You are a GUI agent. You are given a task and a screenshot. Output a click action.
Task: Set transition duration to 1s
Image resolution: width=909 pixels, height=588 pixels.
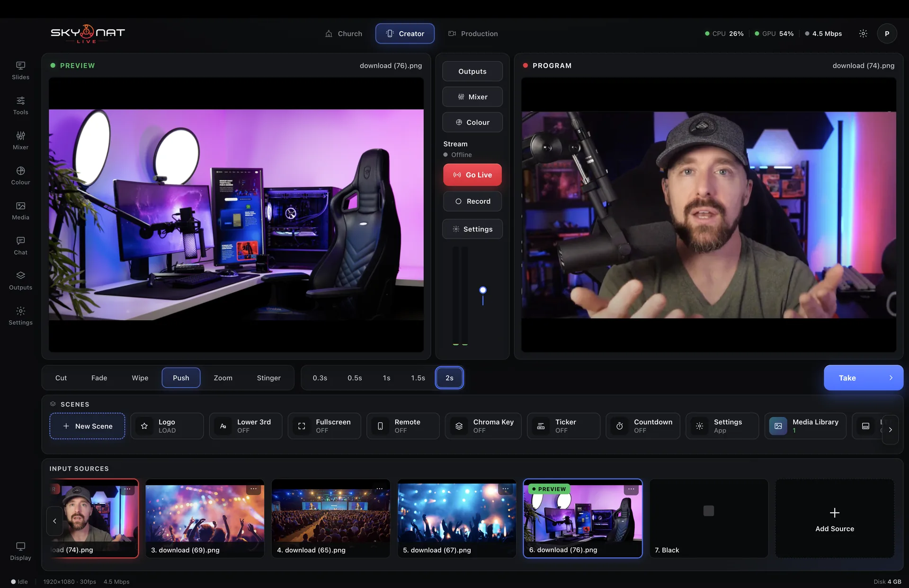click(x=386, y=378)
